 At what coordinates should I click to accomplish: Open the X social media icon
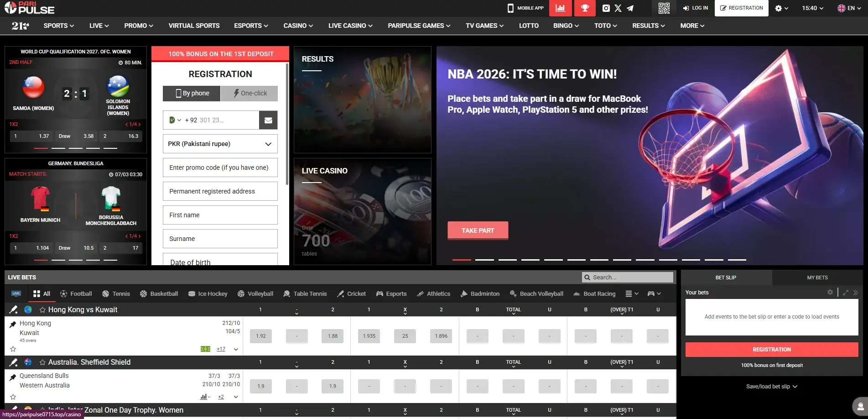[x=618, y=8]
